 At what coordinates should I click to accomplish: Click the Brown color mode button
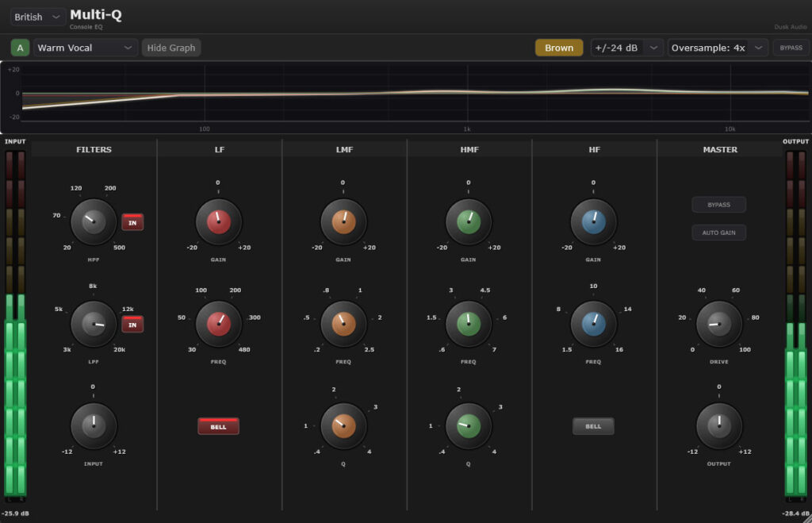(x=558, y=48)
